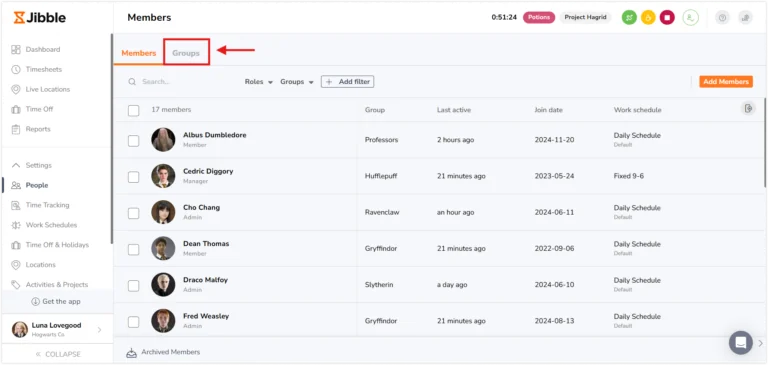Select Cedric Diggory's checkbox

[134, 177]
